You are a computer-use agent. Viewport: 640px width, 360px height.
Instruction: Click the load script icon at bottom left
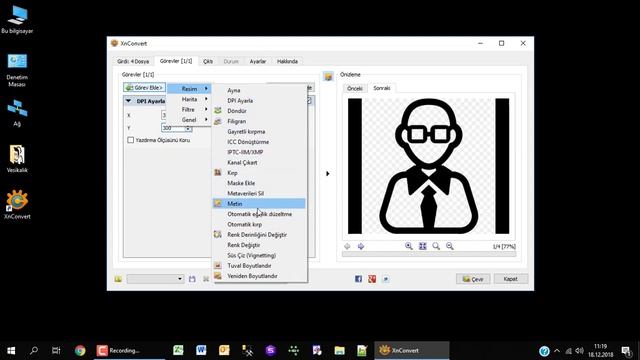click(x=118, y=279)
